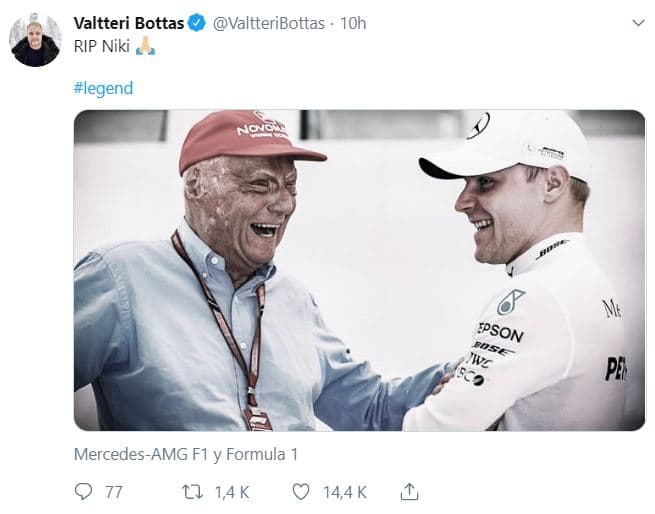Click the reply speech bubble icon
The height and width of the screenshot is (514, 655).
83,491
